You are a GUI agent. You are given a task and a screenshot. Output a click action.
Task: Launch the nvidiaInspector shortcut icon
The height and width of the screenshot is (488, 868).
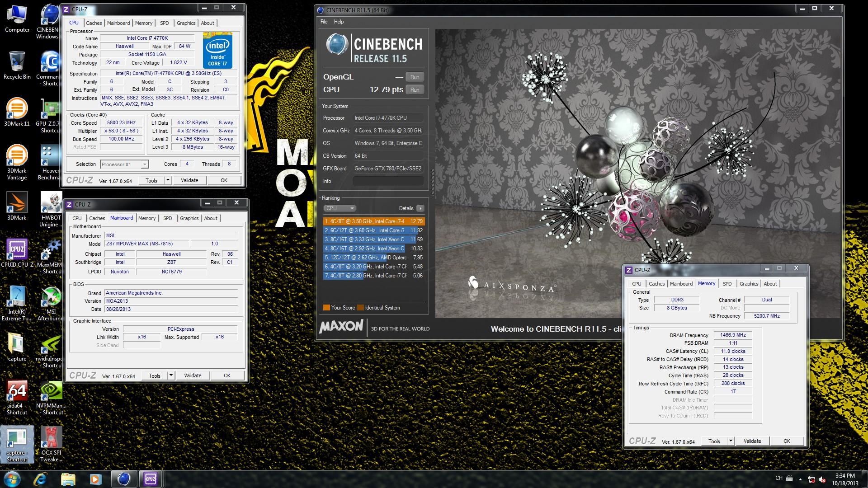pyautogui.click(x=50, y=351)
